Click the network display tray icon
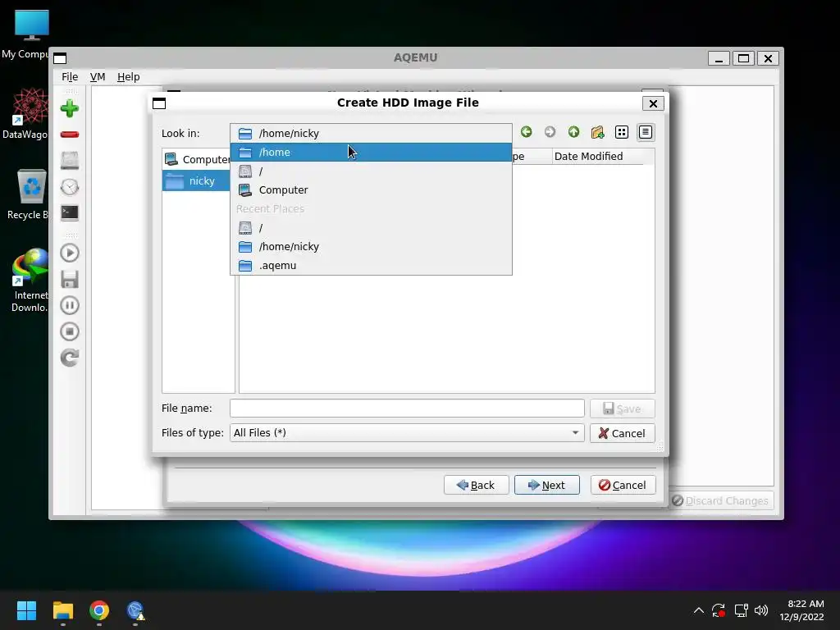840x630 pixels. click(x=741, y=610)
